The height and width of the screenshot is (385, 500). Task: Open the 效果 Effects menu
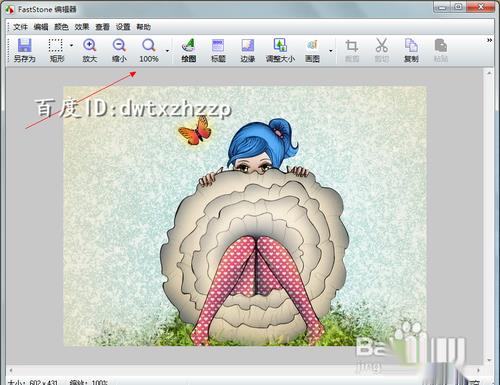[82, 27]
